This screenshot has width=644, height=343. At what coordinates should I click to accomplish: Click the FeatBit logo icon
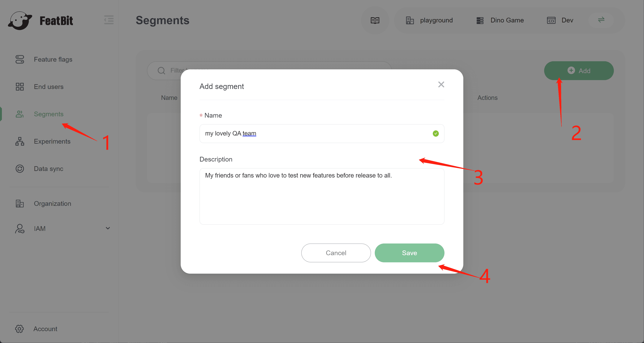tap(20, 21)
